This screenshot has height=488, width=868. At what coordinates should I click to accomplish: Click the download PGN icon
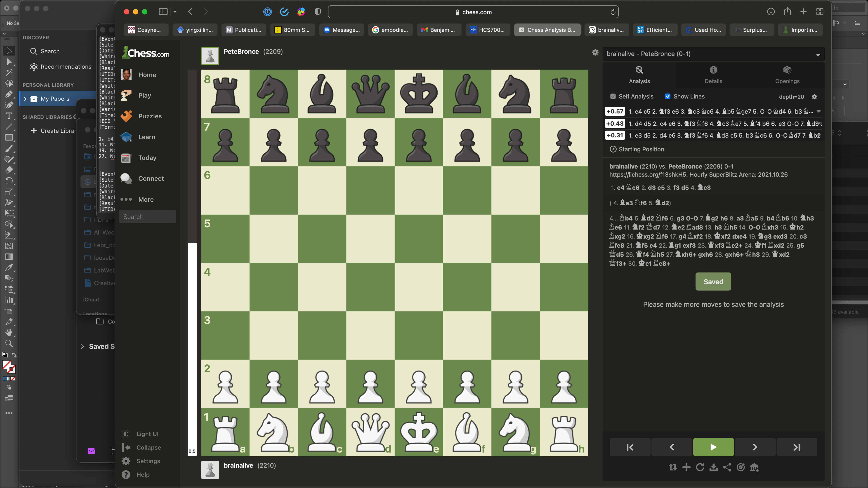point(713,467)
